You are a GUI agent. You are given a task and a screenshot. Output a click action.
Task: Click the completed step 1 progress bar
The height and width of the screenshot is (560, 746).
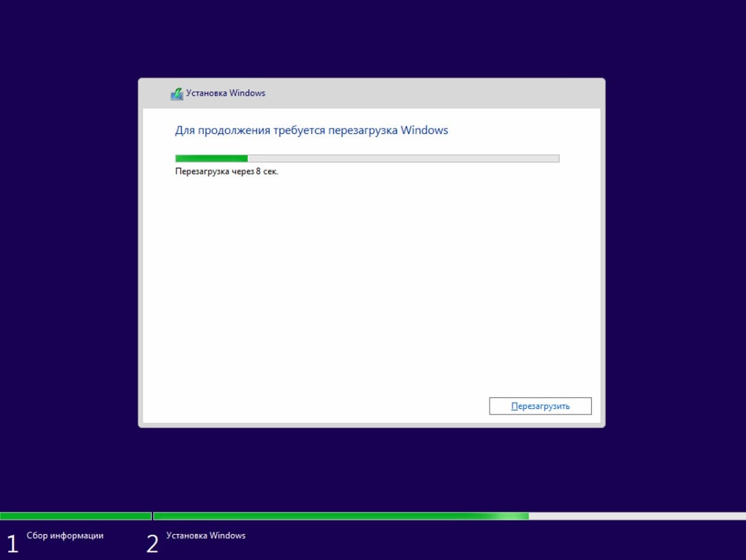(x=76, y=516)
